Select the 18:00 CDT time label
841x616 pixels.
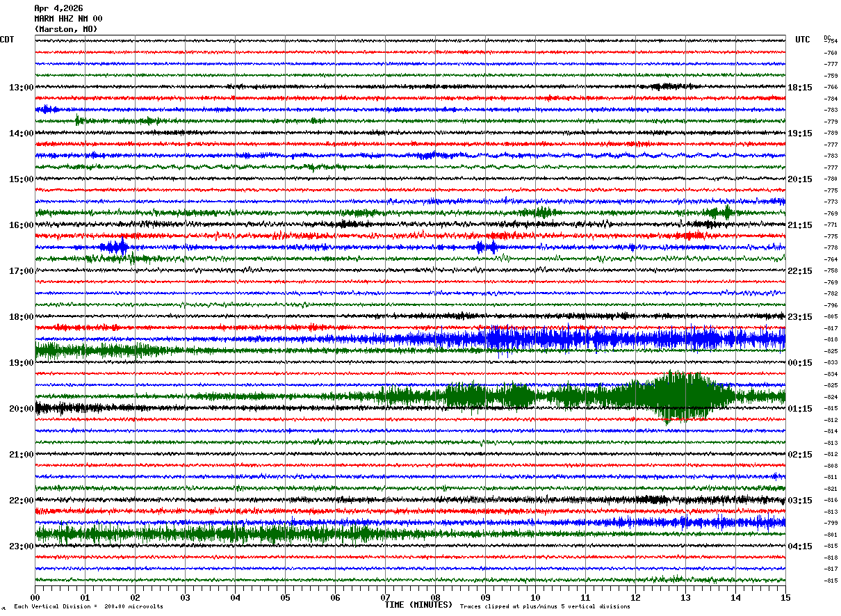22,317
